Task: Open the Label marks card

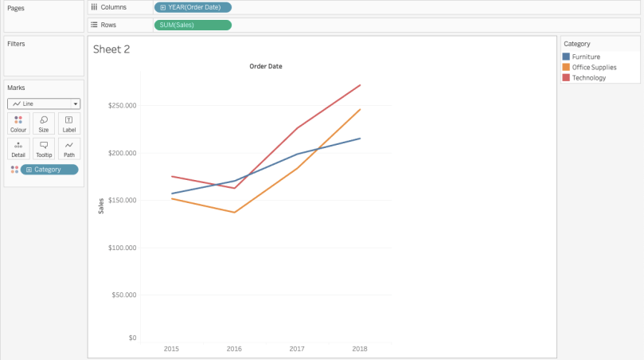Action: [x=69, y=123]
